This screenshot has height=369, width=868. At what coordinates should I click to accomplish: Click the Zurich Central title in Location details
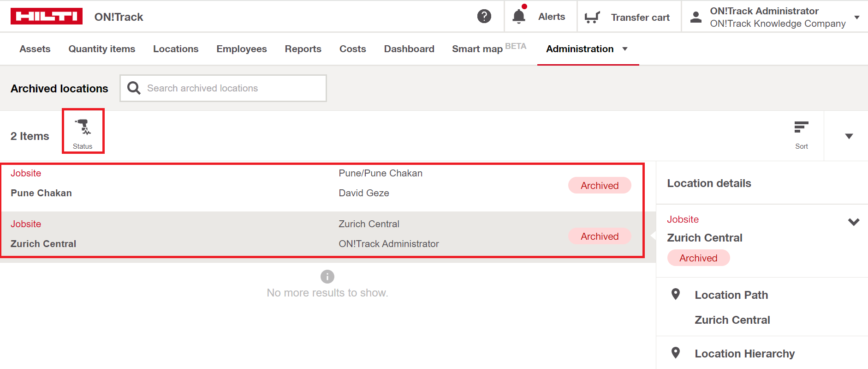705,238
